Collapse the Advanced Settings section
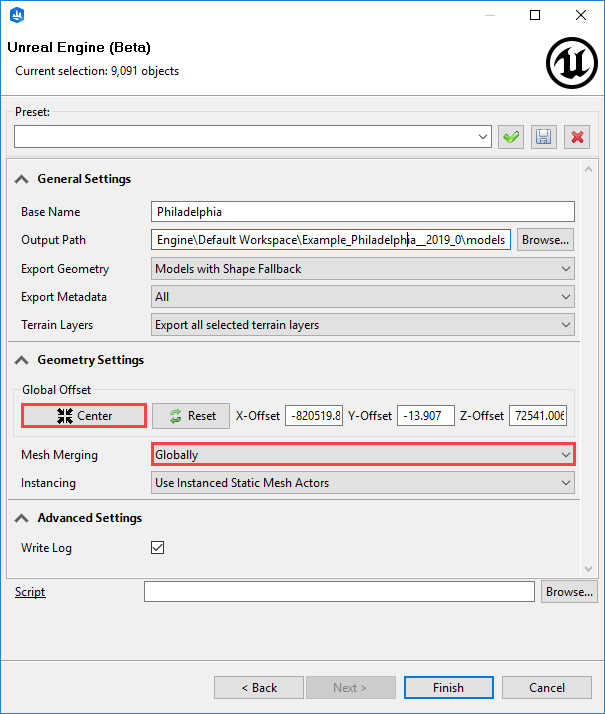The width and height of the screenshot is (605, 714). point(21,518)
